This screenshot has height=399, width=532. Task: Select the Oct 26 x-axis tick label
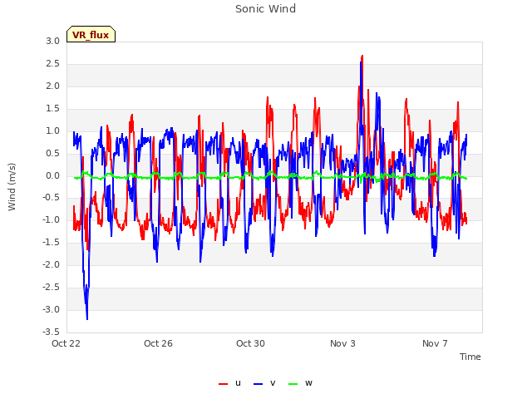coord(158,343)
